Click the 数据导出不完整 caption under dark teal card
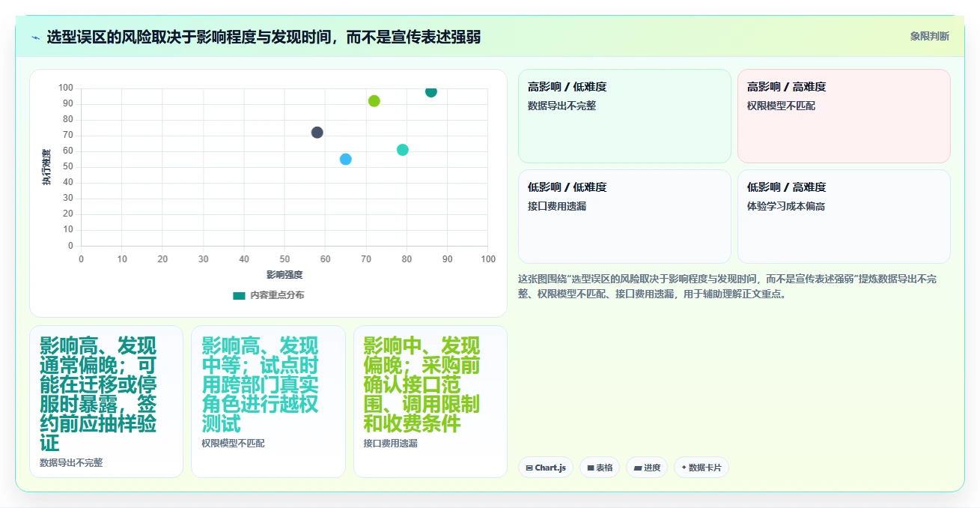The height and width of the screenshot is (508, 980). 71,463
